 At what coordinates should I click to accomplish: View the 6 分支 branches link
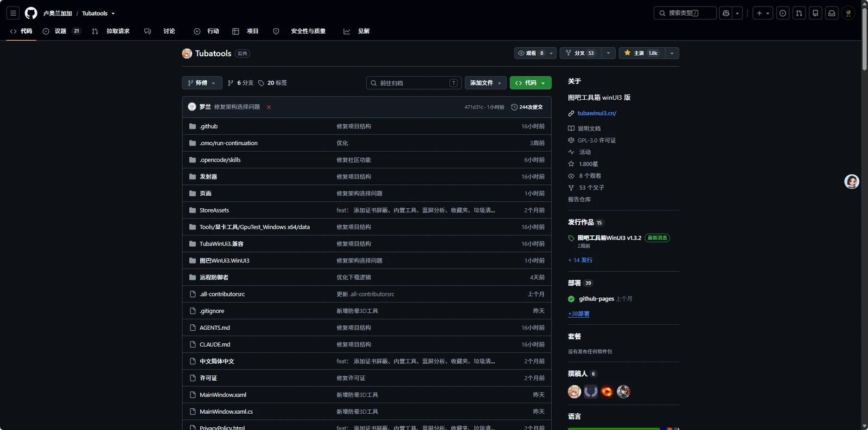[240, 83]
